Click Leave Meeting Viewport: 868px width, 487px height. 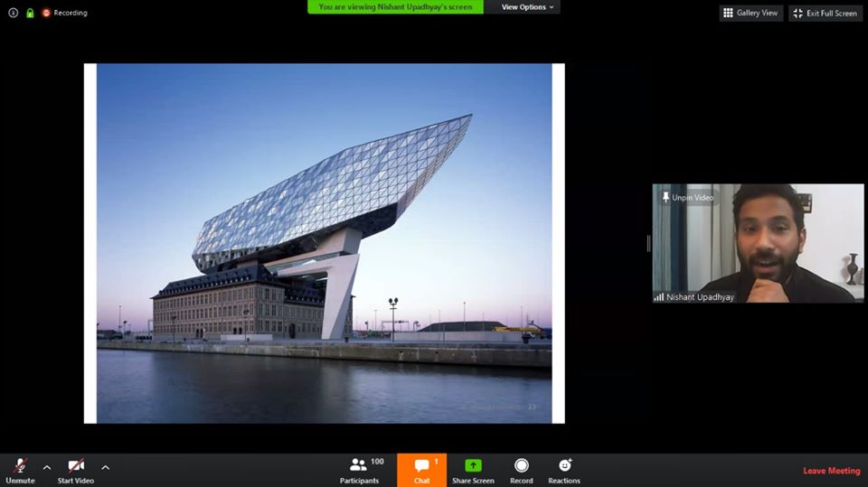pos(832,471)
